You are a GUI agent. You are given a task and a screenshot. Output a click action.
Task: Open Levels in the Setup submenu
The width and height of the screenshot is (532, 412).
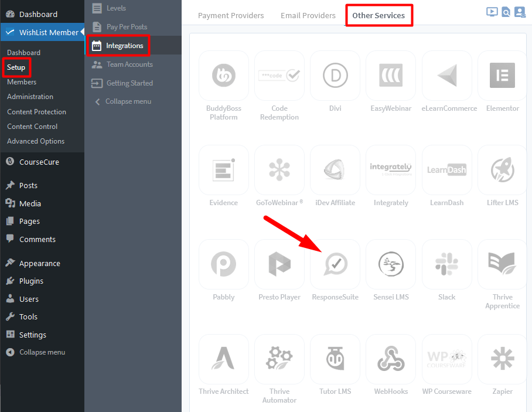coord(133,8)
